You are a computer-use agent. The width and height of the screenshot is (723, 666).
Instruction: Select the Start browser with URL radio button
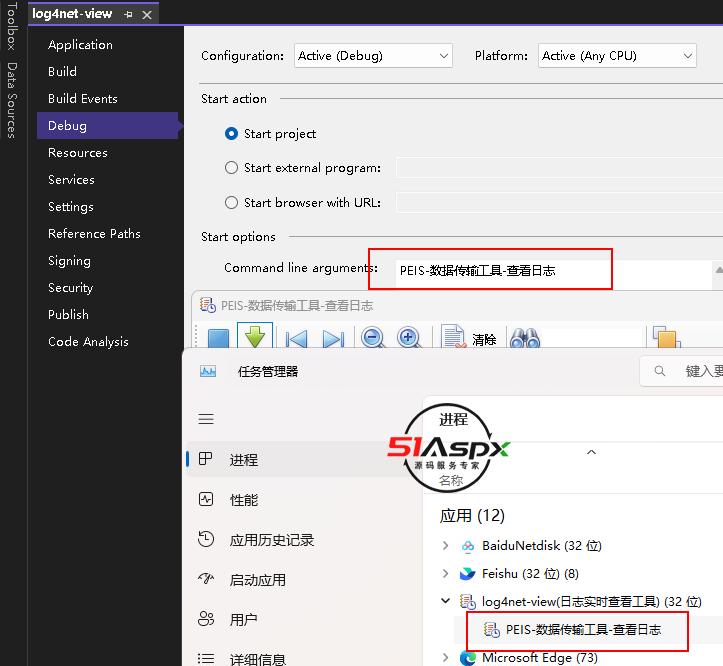(231, 202)
